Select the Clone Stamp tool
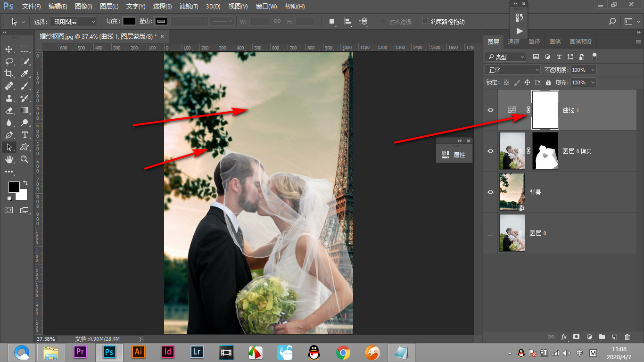The height and width of the screenshot is (362, 644). (x=9, y=98)
